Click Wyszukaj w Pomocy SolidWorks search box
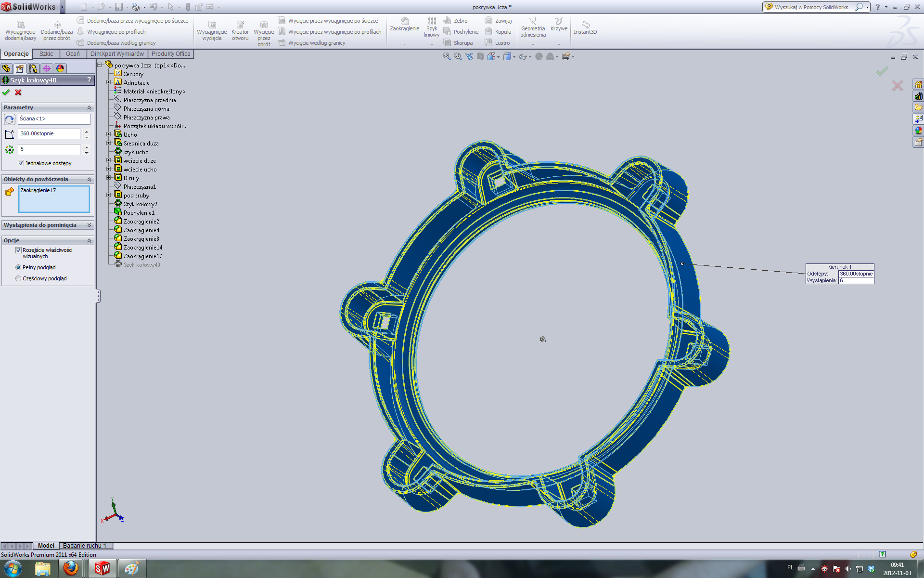Viewport: 924px width, 578px height. point(811,7)
